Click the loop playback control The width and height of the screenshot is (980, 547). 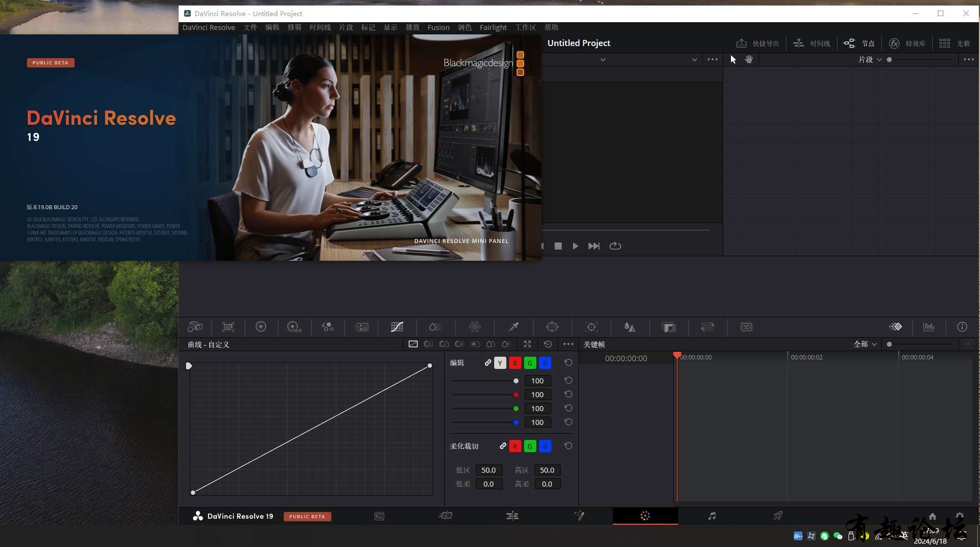pos(615,246)
